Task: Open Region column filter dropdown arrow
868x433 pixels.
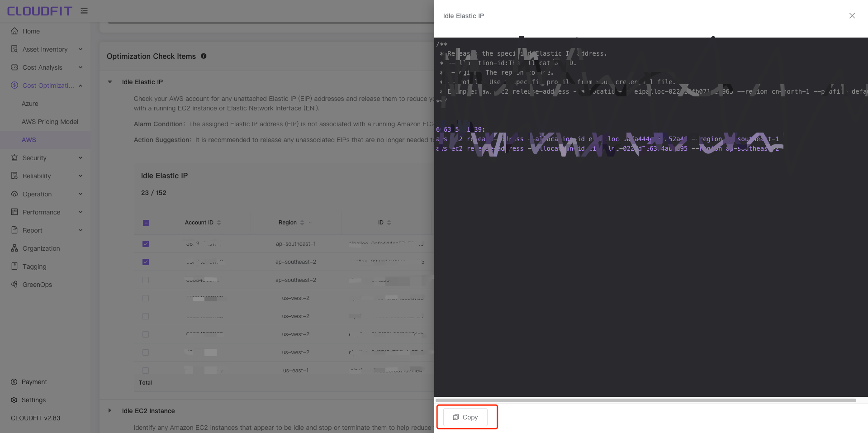Action: [310, 223]
